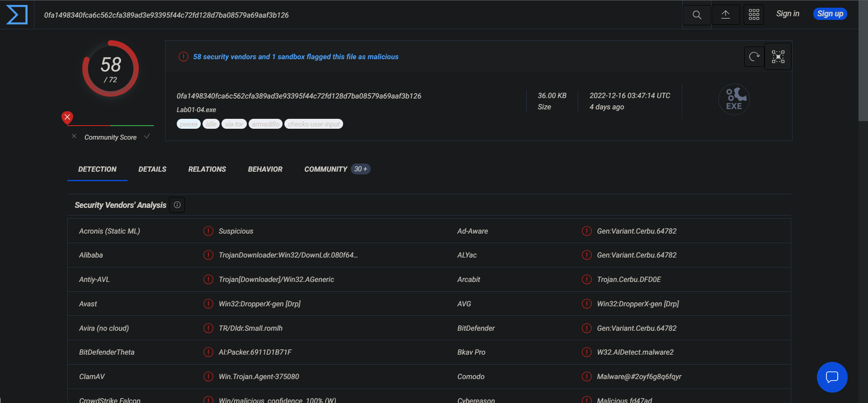Click the AI:Packer.6911D1B71F result

click(255, 352)
